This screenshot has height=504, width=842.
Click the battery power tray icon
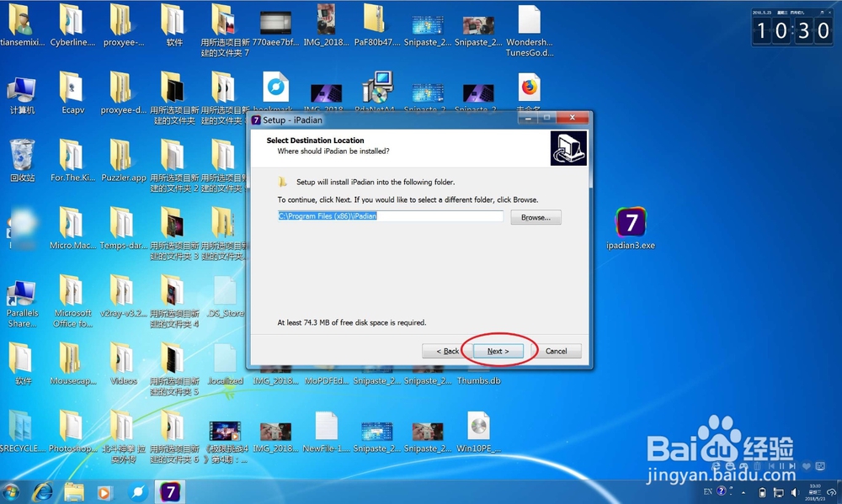click(x=762, y=492)
